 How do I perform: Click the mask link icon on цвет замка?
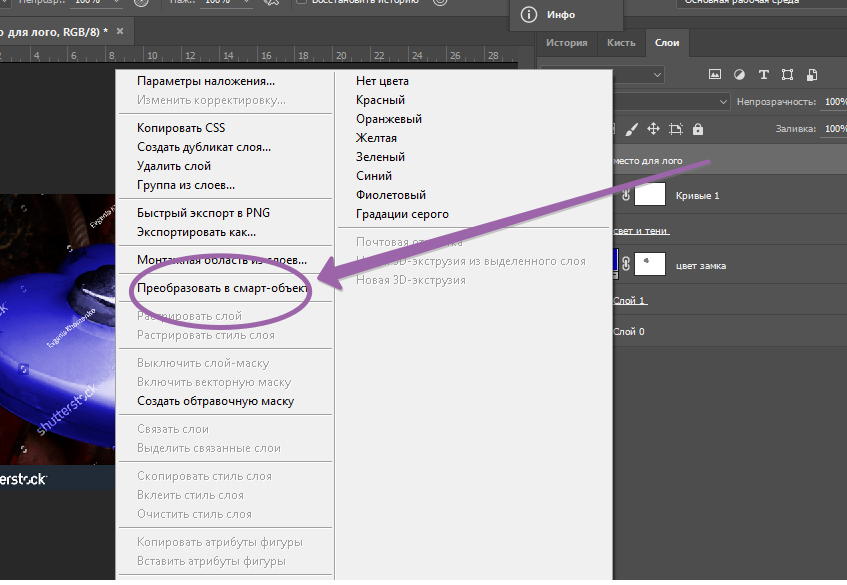point(626,264)
